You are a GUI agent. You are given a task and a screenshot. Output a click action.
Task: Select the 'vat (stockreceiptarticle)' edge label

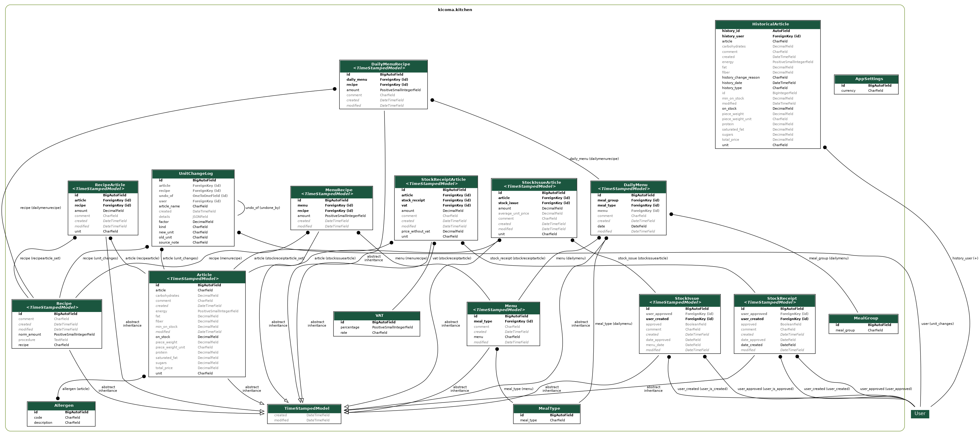[x=452, y=259]
